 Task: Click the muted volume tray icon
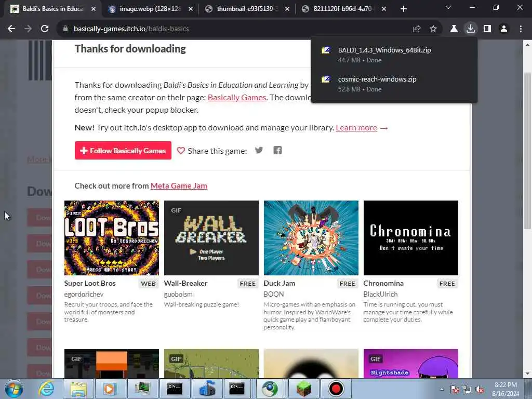[x=480, y=390]
